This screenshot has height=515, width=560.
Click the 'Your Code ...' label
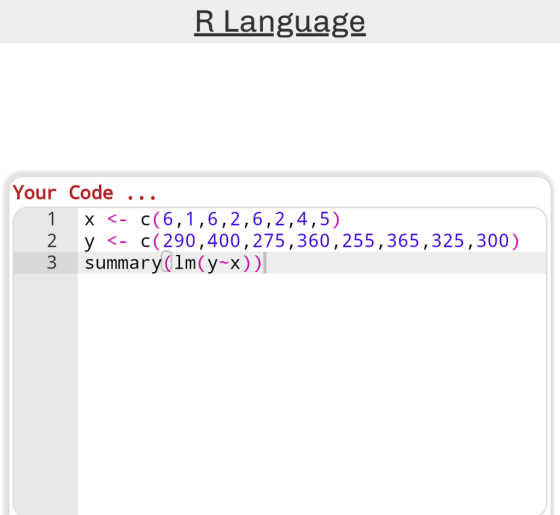point(84,193)
